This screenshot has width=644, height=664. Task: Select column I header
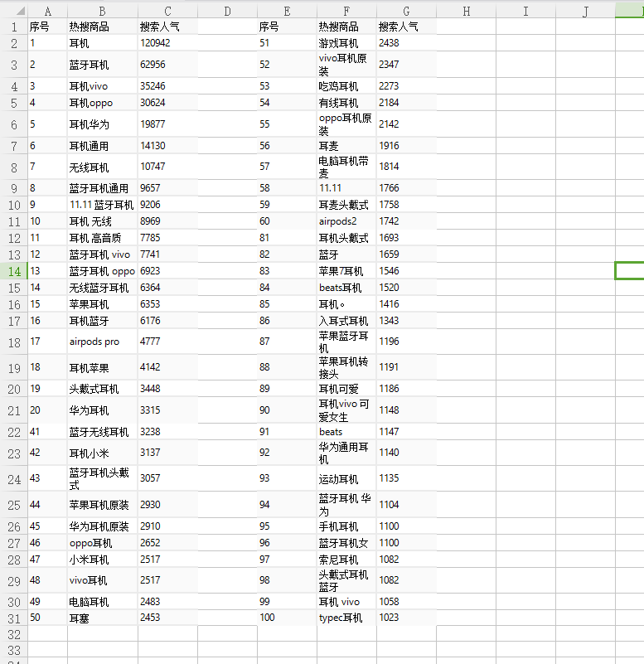pyautogui.click(x=525, y=11)
